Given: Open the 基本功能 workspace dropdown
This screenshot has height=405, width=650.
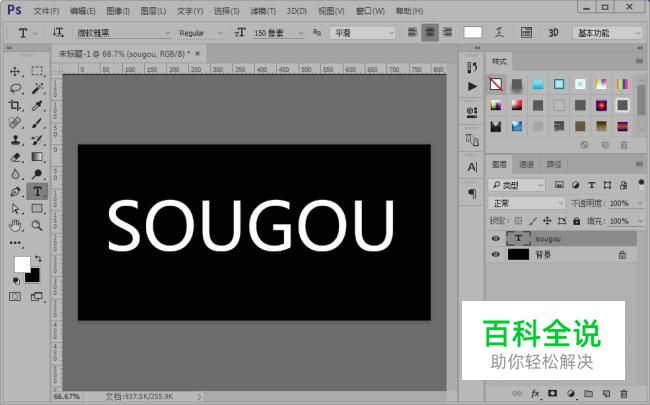Looking at the screenshot, I should pyautogui.click(x=608, y=33).
